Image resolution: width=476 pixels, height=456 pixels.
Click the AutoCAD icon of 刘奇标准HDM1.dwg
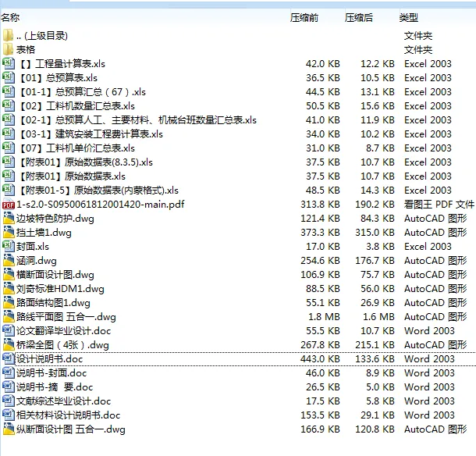[x=9, y=288]
